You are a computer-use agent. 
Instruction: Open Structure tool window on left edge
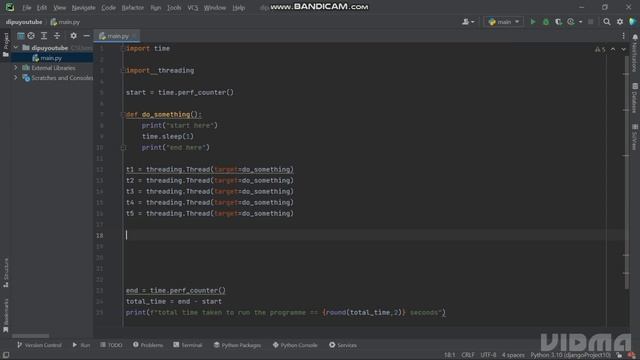(x=6, y=273)
